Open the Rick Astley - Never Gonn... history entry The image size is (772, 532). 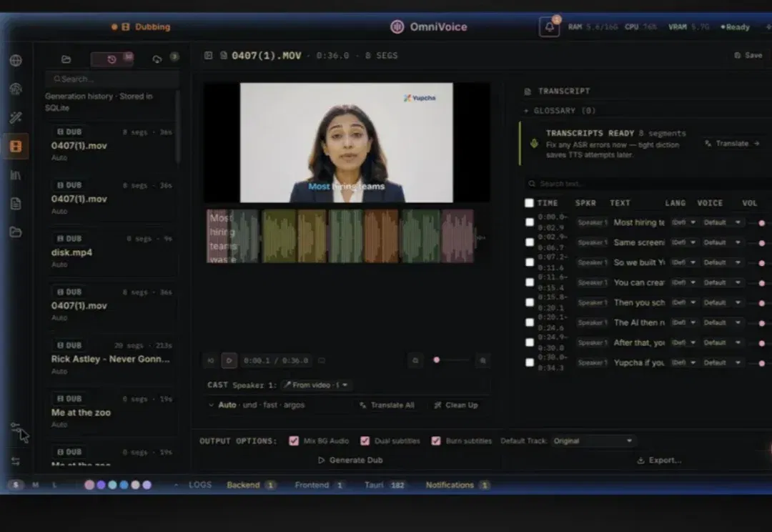click(x=112, y=358)
